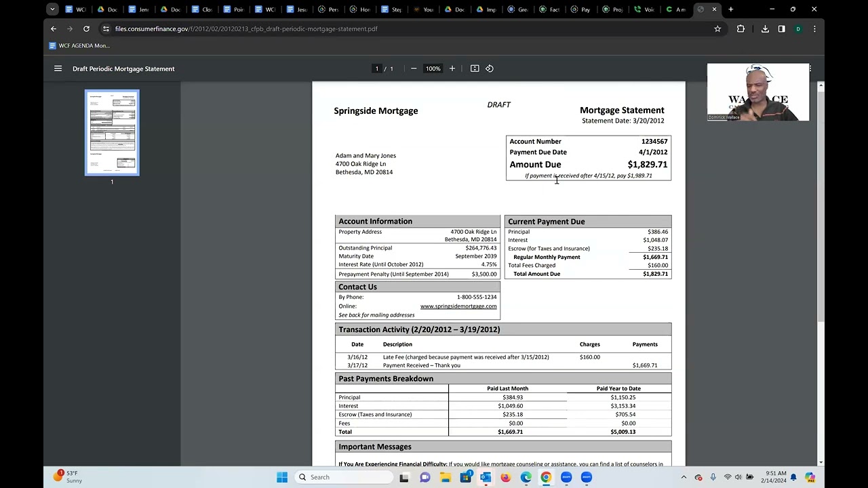The image size is (868, 488).
Task: Open the Chrome three-dot menu
Action: [x=814, y=29]
